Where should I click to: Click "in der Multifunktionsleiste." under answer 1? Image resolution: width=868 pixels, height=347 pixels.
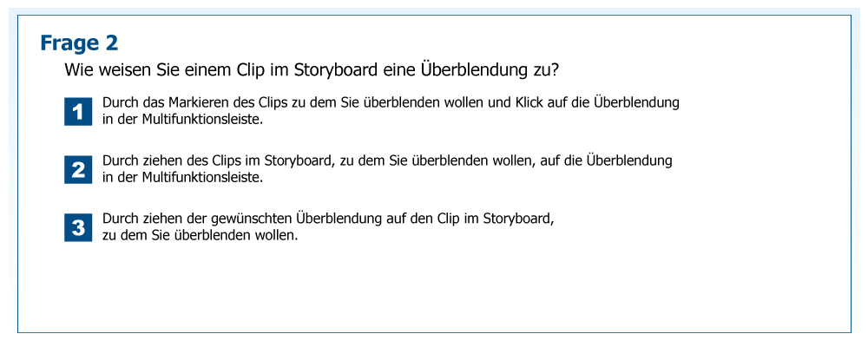click(182, 120)
